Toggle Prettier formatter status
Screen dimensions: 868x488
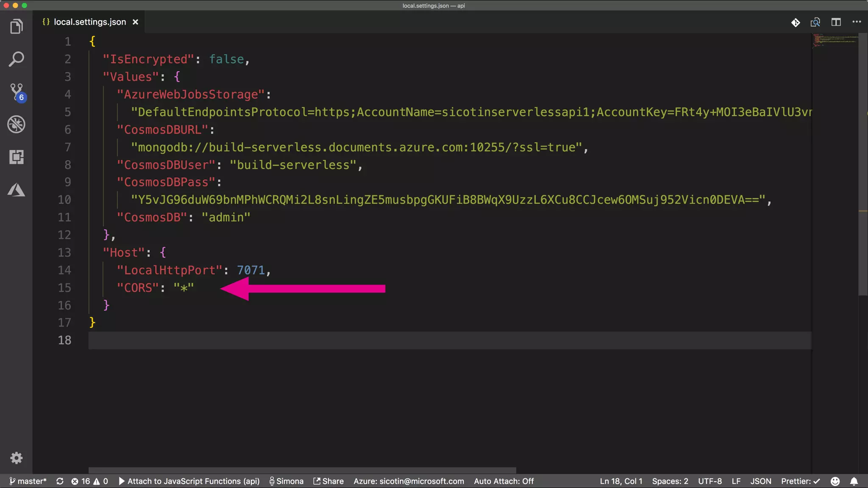800,481
